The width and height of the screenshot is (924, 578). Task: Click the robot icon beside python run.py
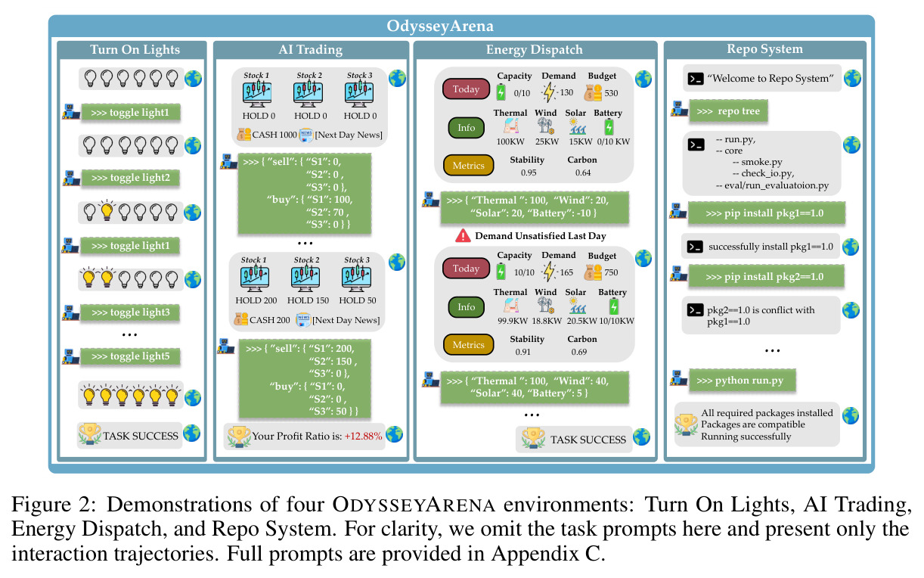(677, 381)
